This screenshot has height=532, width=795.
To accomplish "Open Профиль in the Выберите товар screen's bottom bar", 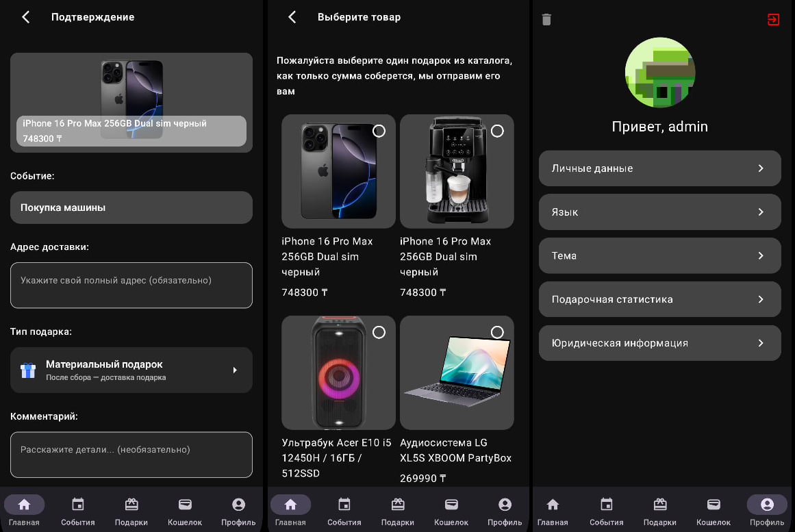I will (x=505, y=511).
